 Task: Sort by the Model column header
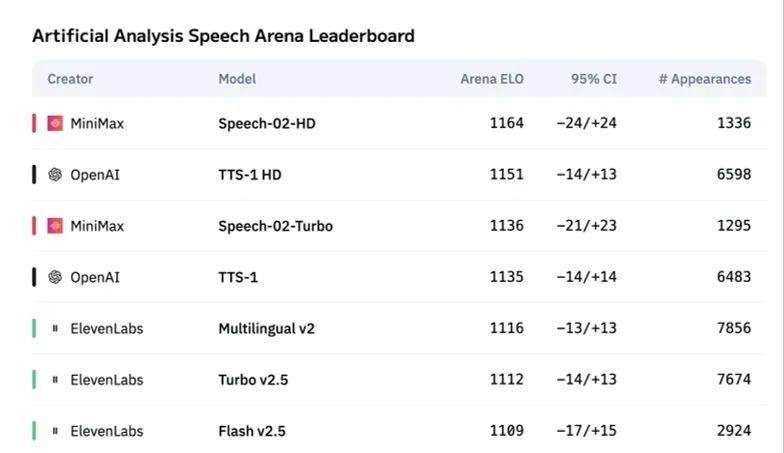237,79
